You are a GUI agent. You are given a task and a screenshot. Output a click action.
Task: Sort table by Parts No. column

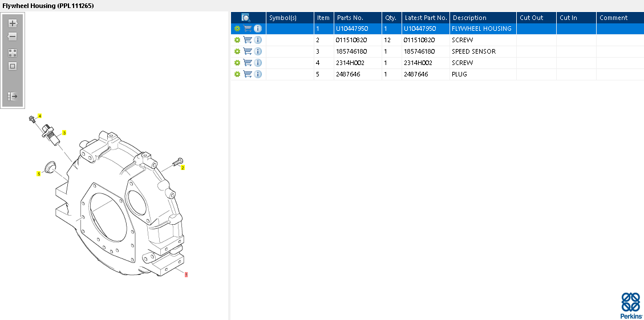tap(350, 18)
